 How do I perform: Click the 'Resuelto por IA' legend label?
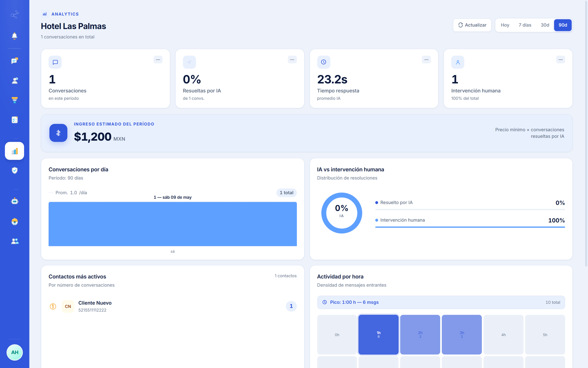(x=396, y=202)
